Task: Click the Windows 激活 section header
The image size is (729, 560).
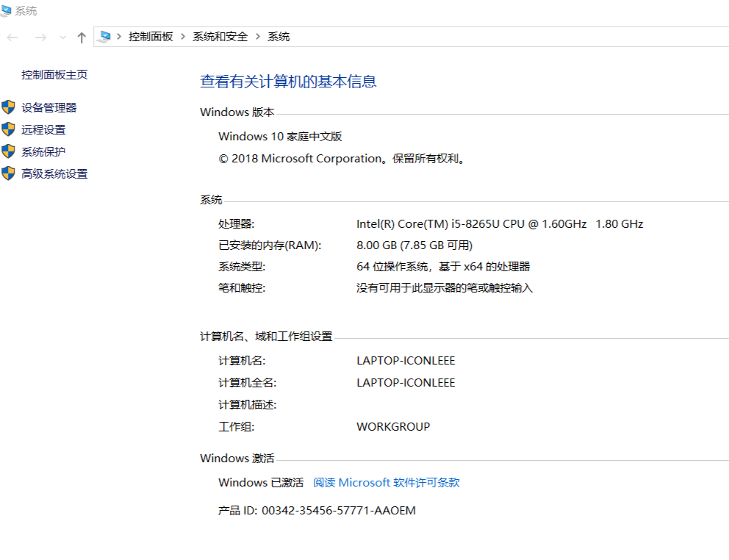Action: pos(237,459)
